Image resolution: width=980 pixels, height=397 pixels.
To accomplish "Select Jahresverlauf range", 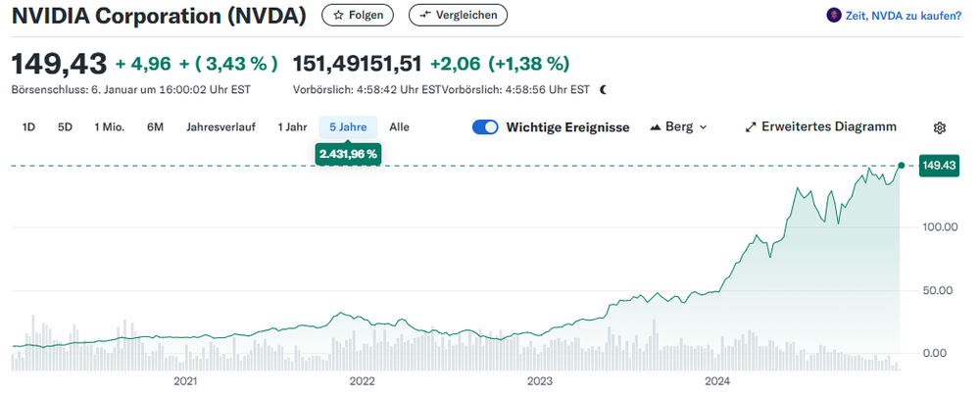I will 220,126.
